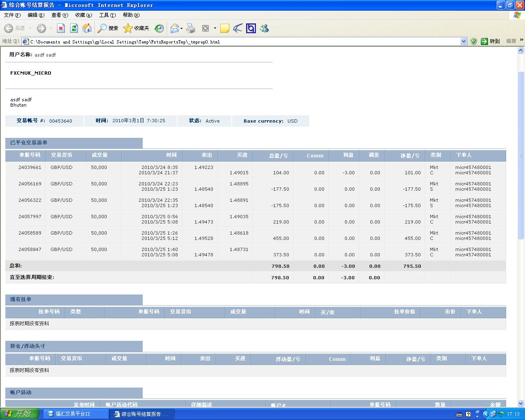Click the 开始 Start button
This screenshot has height=420, width=525.
pyautogui.click(x=19, y=414)
